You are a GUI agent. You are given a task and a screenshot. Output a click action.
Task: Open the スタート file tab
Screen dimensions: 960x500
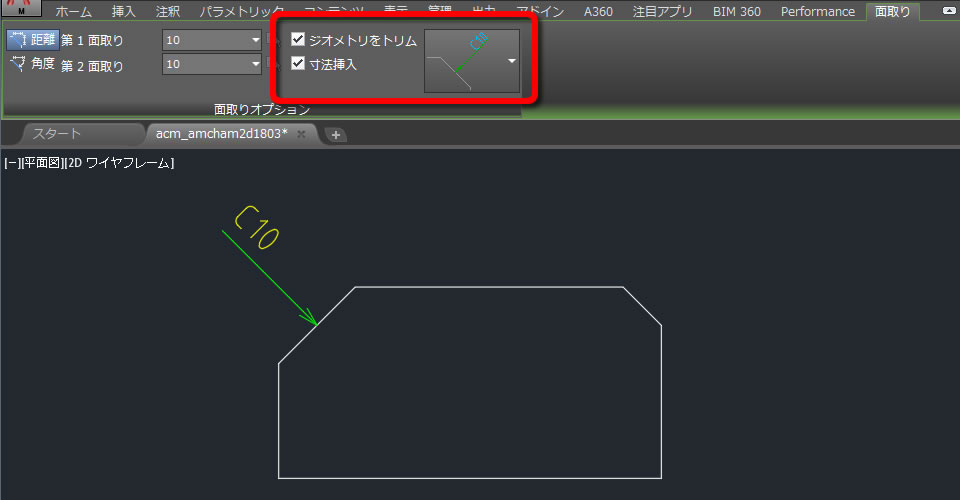[56, 134]
